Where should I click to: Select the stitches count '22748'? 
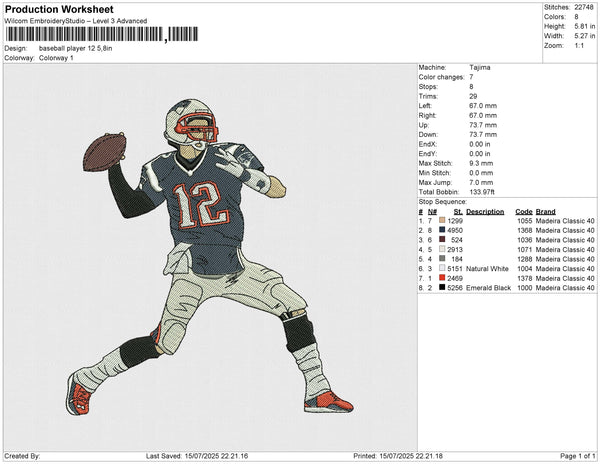point(584,7)
